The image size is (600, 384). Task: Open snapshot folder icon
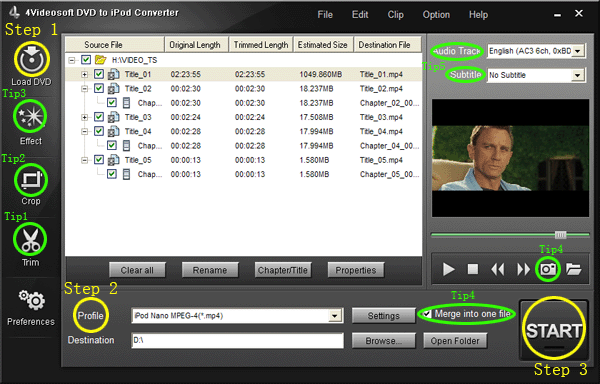pyautogui.click(x=573, y=269)
